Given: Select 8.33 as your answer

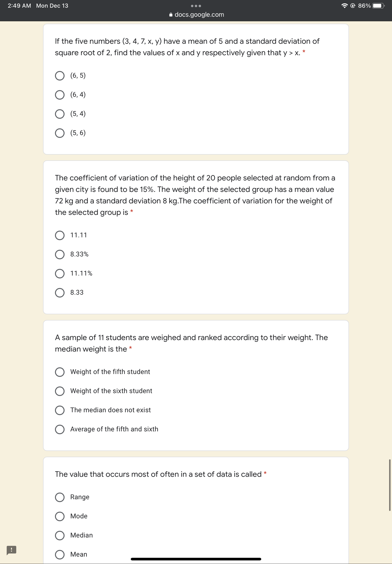Looking at the screenshot, I should pos(60,293).
